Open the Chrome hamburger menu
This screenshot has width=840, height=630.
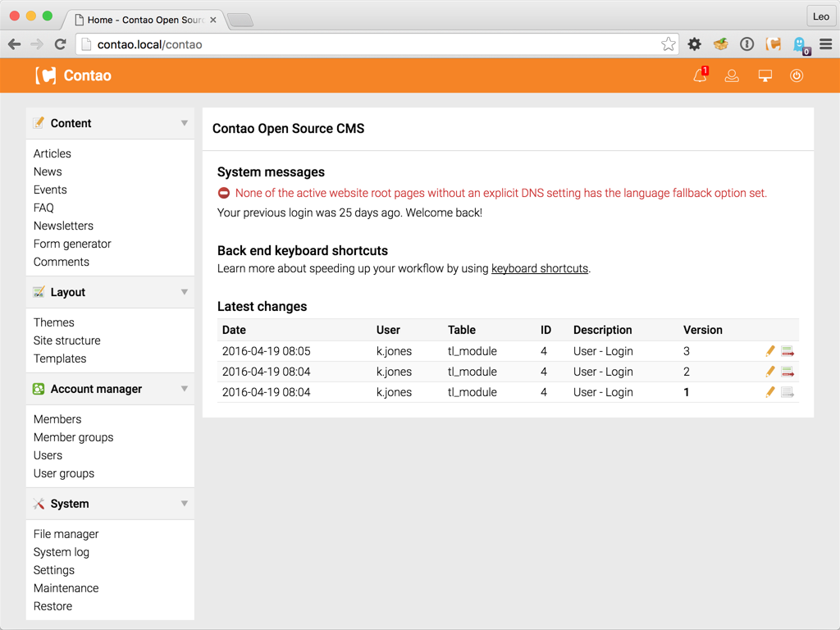point(826,44)
